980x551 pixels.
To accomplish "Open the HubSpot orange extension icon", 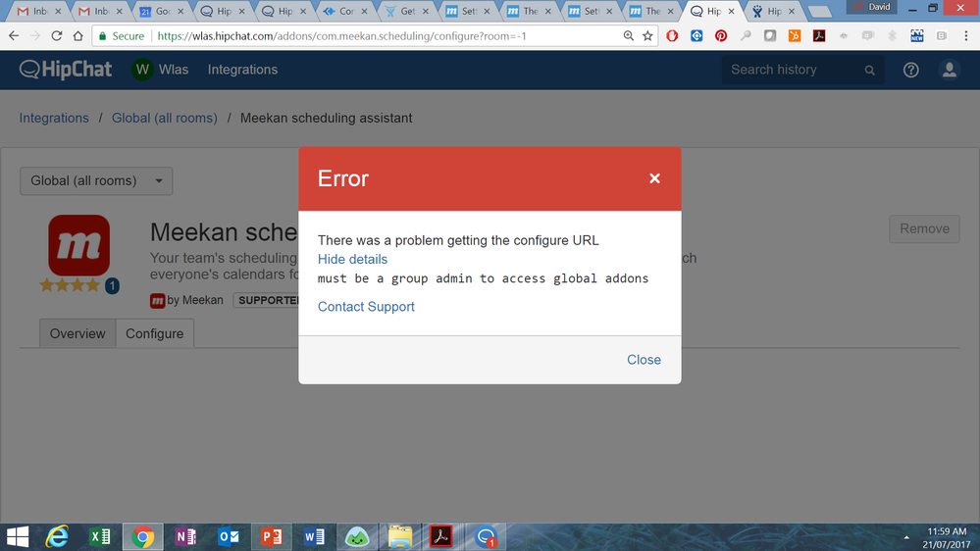I will click(795, 36).
